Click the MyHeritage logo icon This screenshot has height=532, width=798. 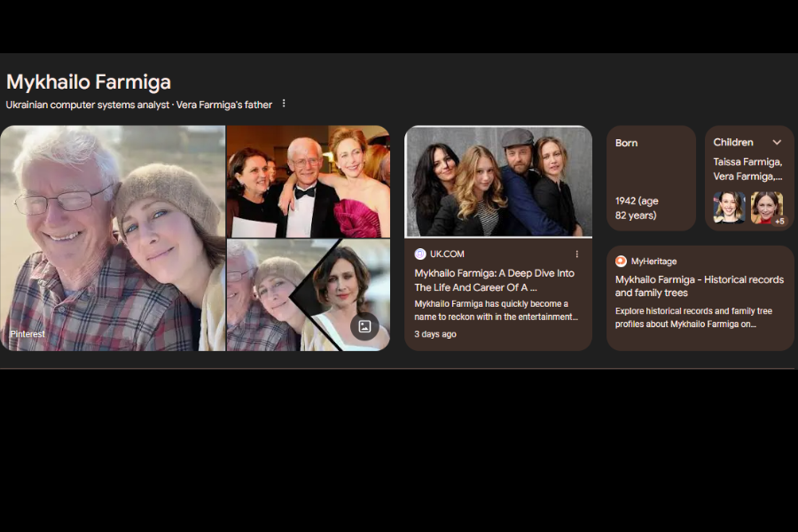(621, 262)
